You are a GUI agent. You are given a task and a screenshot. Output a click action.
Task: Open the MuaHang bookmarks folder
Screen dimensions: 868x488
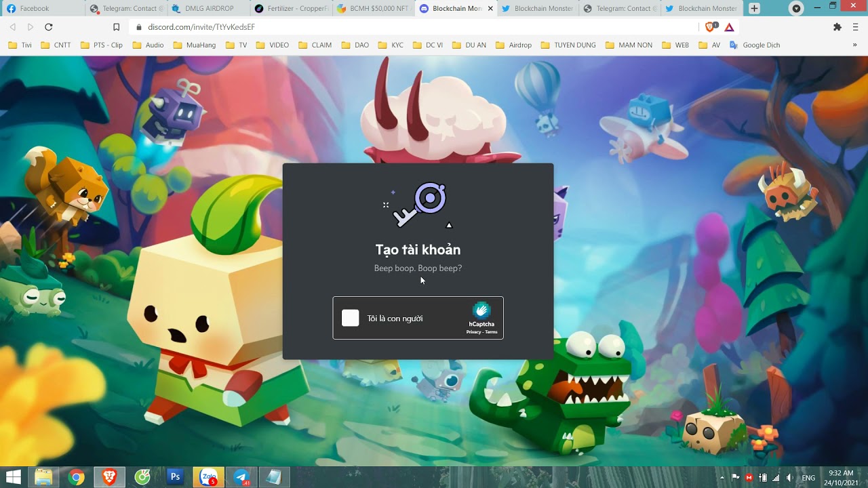click(x=195, y=45)
